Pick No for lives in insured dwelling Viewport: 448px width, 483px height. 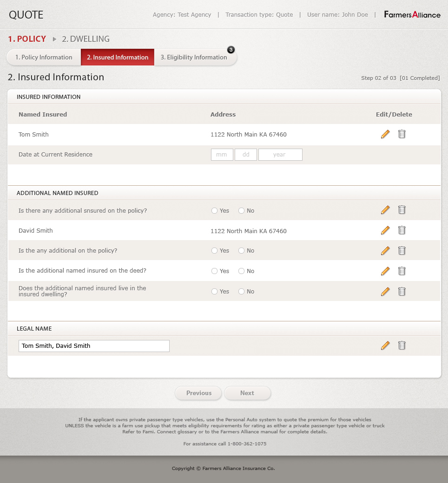241,291
